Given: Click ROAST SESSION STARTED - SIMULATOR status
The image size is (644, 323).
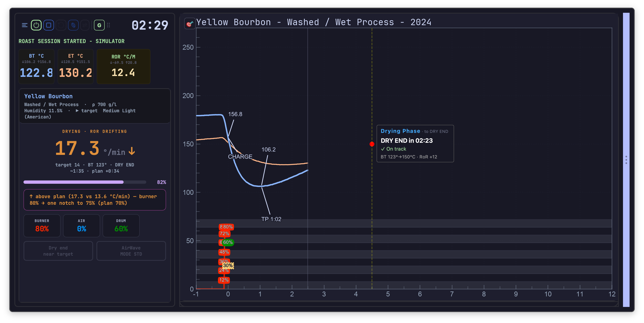Looking at the screenshot, I should (71, 41).
